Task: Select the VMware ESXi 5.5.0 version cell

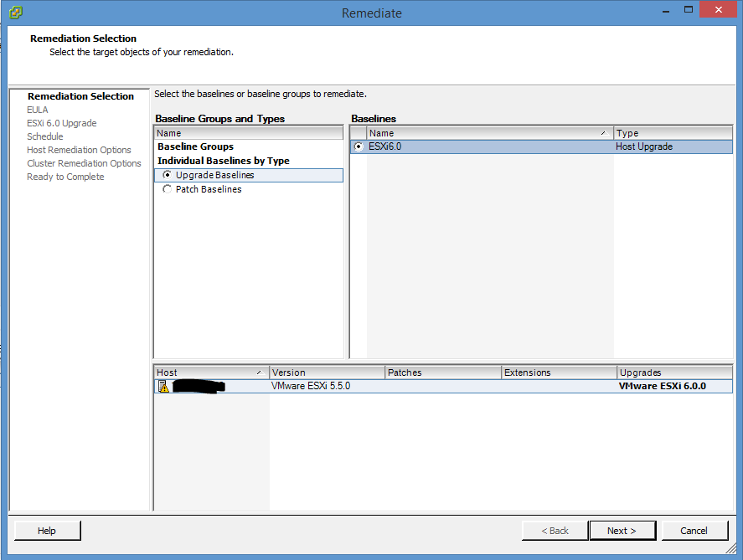Action: (x=327, y=386)
